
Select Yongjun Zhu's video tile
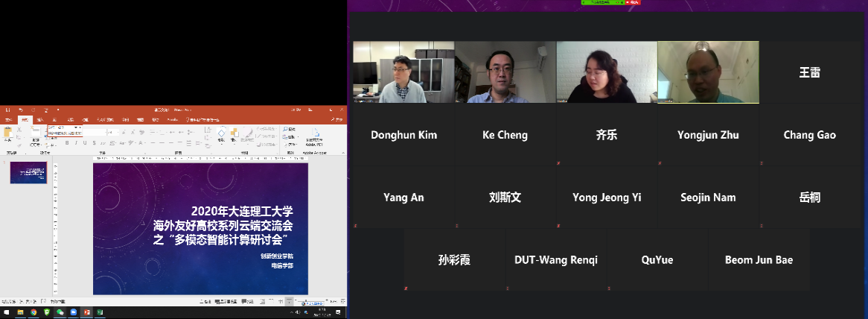[x=708, y=72]
